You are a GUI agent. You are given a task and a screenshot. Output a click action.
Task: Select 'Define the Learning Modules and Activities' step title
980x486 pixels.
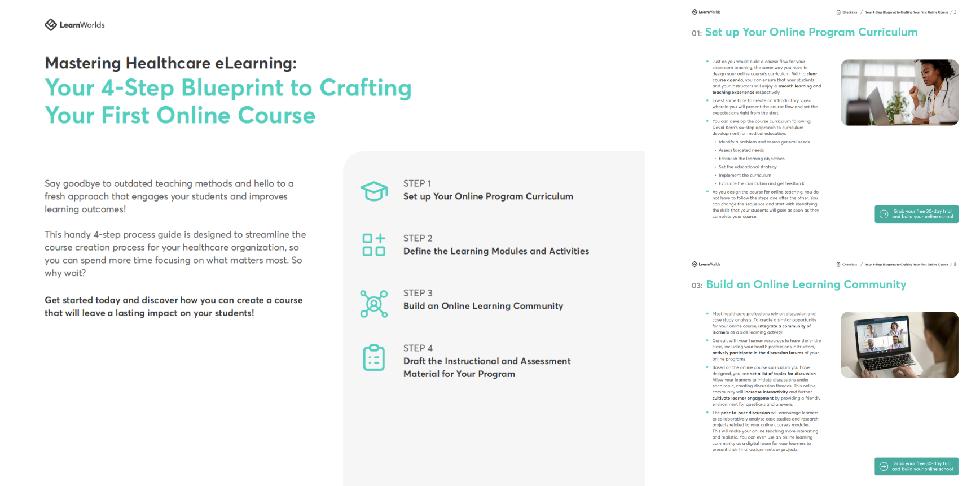(496, 251)
